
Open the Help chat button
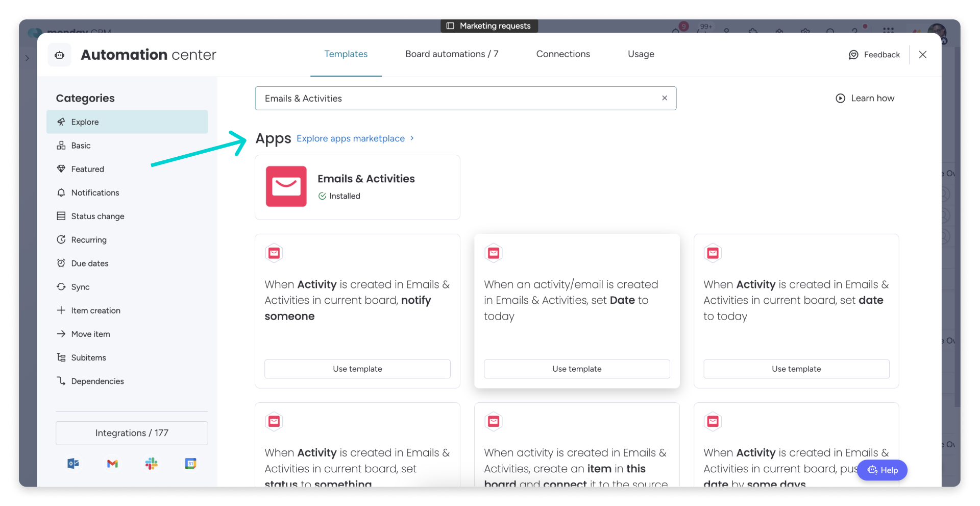(882, 470)
